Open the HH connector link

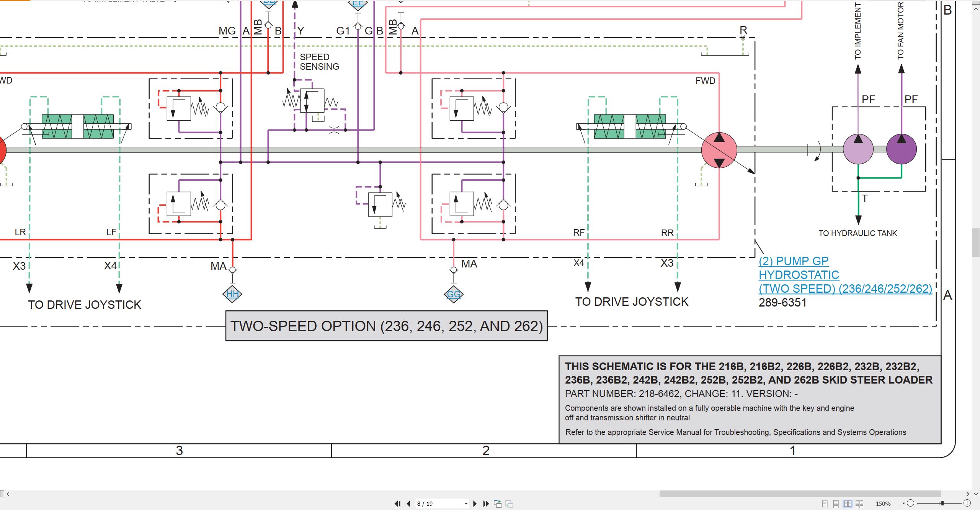pos(232,294)
